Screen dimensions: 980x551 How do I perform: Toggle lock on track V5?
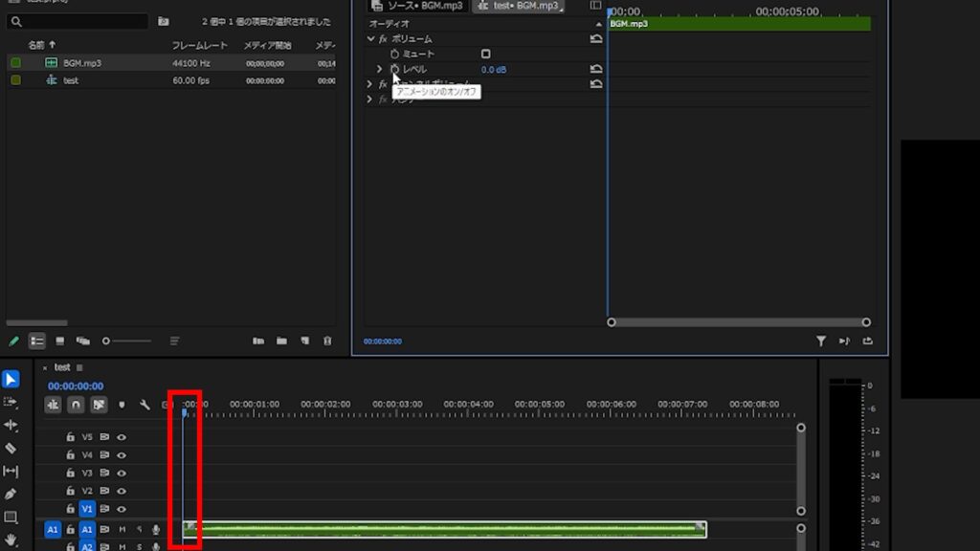tap(70, 437)
